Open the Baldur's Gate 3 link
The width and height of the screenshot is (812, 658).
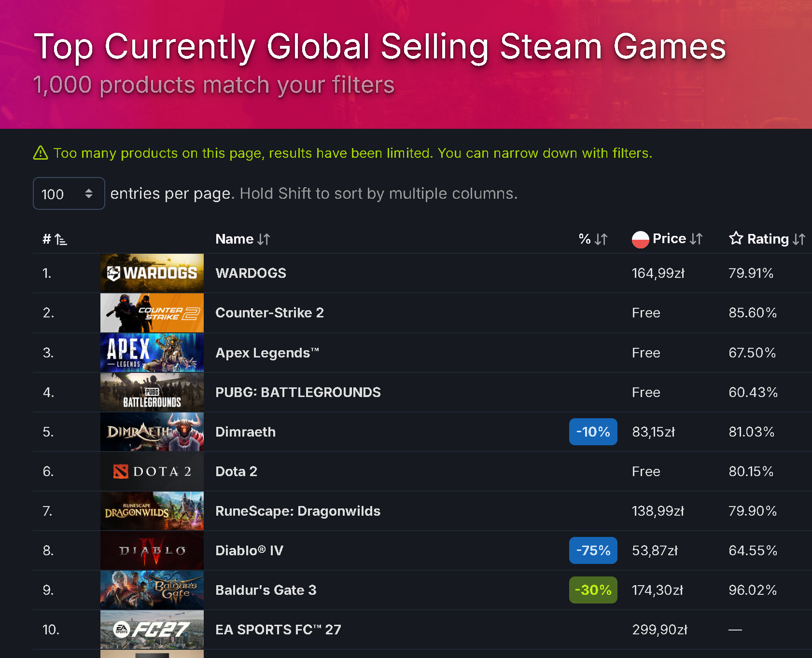(266, 590)
